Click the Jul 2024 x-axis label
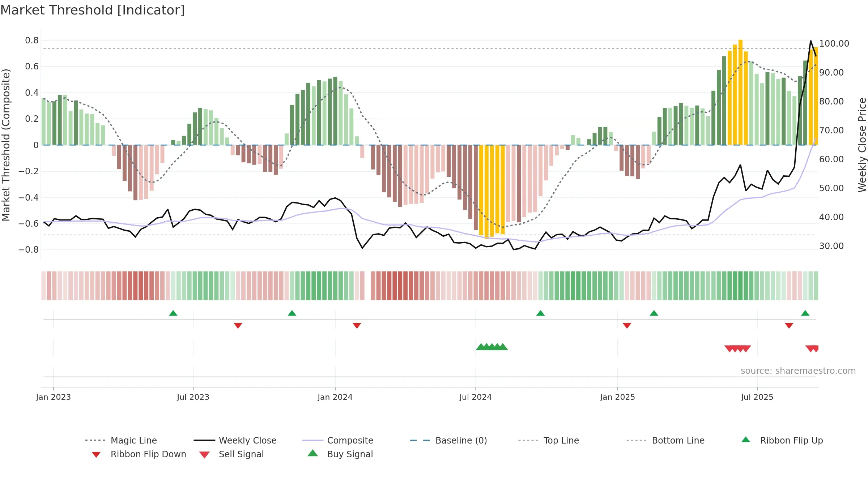868x488 pixels. 476,397
